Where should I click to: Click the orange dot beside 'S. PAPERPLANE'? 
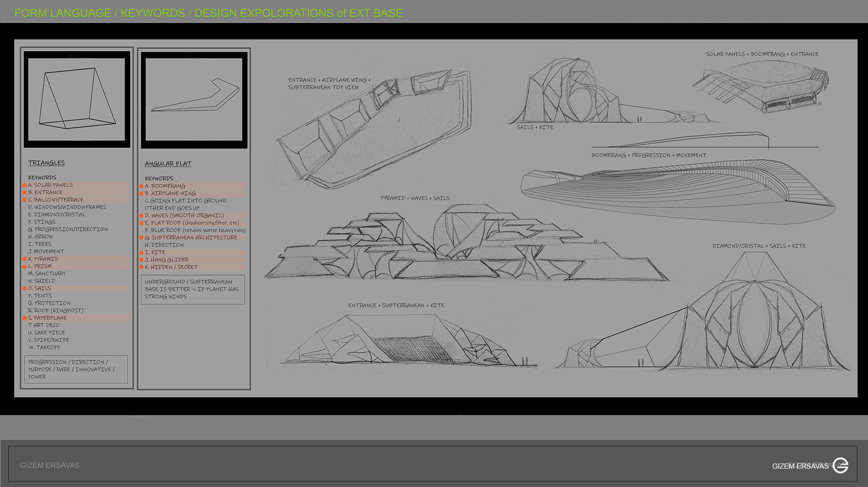click(24, 318)
